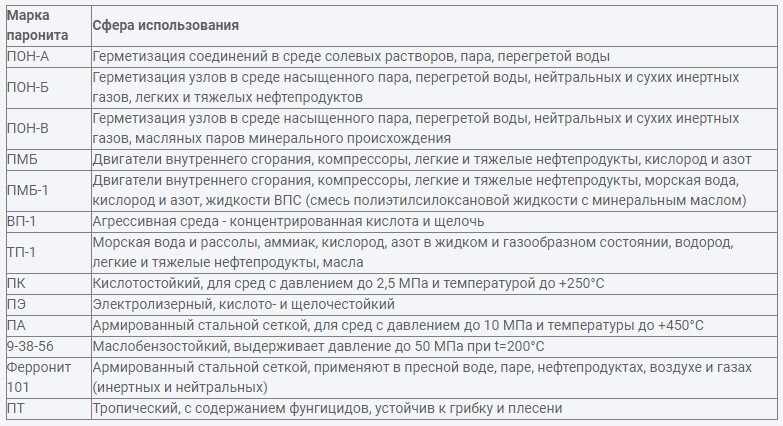Click the ПТ brand cell

pos(48,409)
